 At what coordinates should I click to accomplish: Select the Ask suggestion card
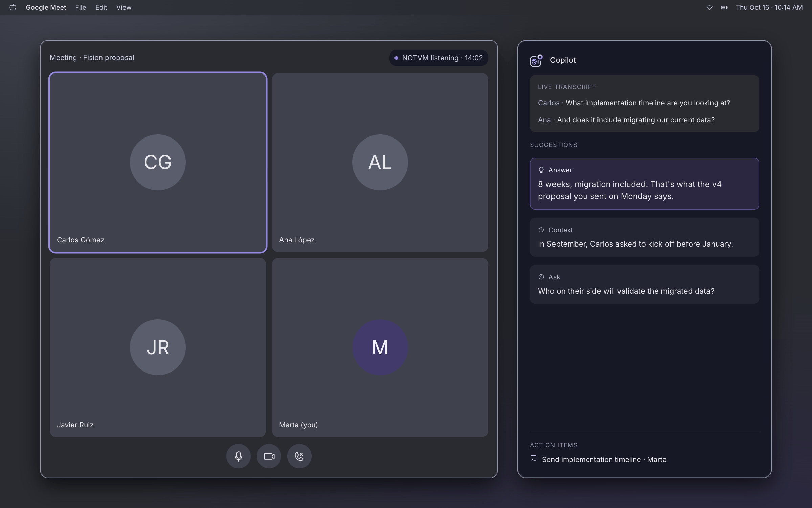tap(644, 284)
